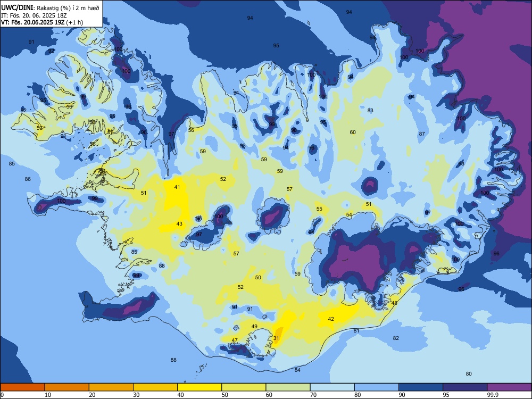Click the value 84 off the south coast
This screenshot has width=532, height=399.
pos(297,370)
